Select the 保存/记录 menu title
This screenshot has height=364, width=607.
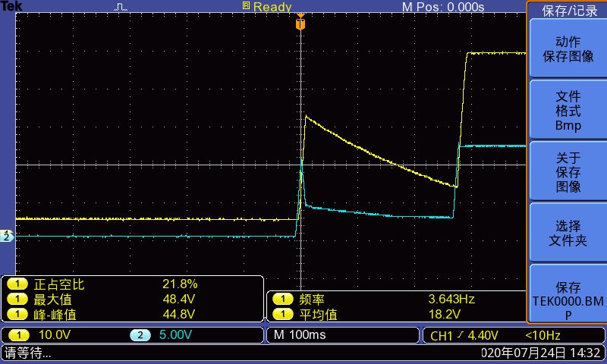coord(569,11)
